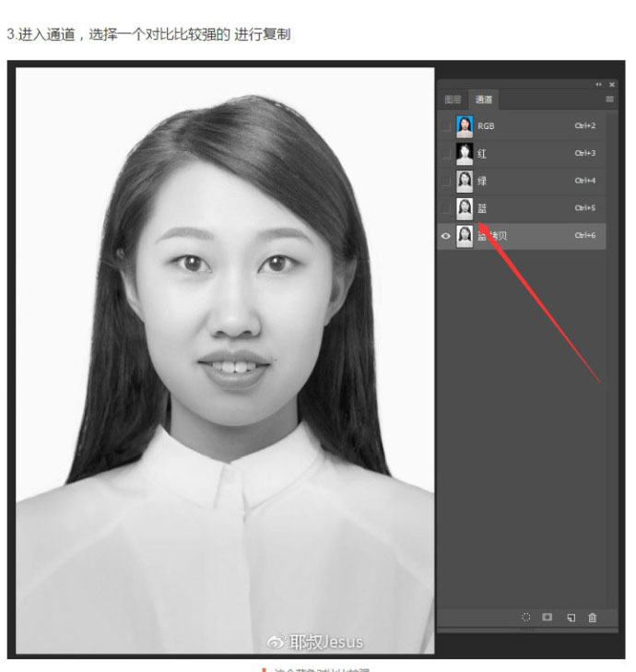Click the Ctrl+6 shortcut text

point(585,235)
